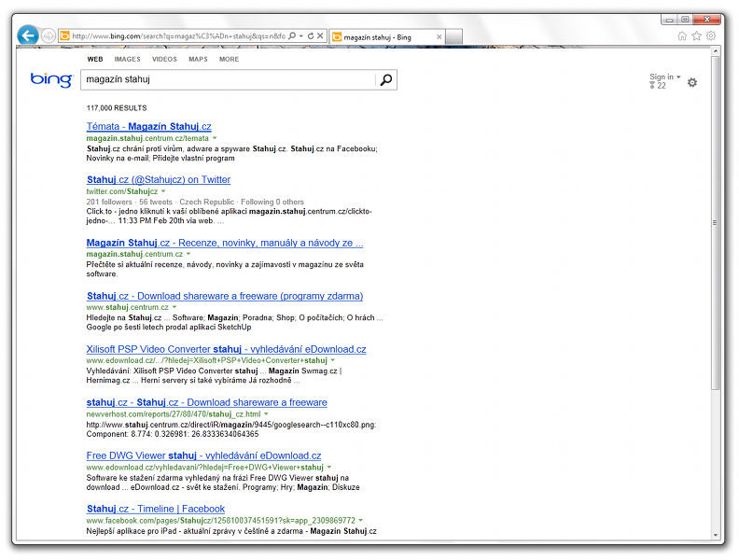Expand arrow next to www.stahuj.centrum.cz
739x560 pixels.
(x=174, y=307)
